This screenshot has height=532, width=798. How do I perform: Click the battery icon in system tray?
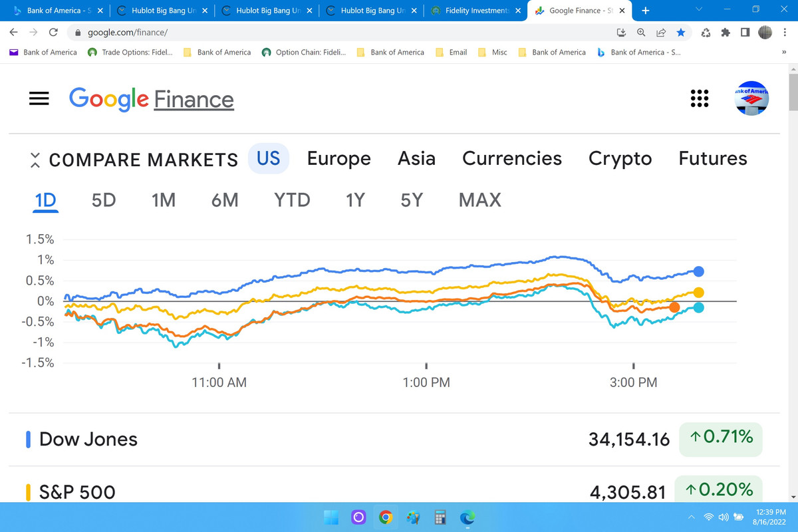(x=737, y=517)
